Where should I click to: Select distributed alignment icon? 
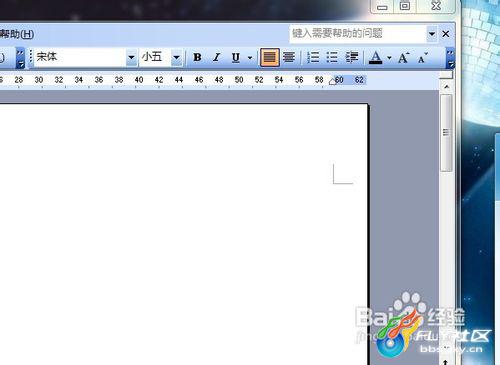point(289,58)
